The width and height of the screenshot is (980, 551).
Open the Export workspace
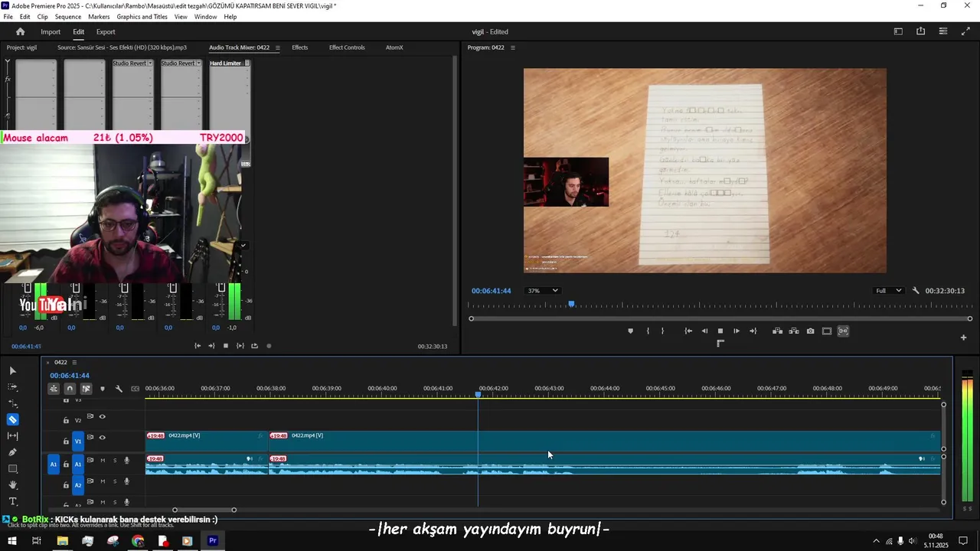(106, 31)
